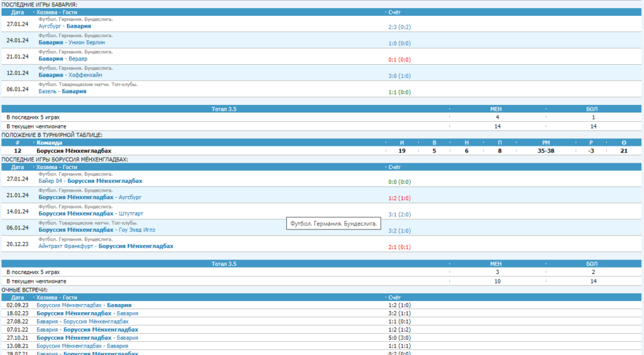Screen dimensions: 644x355
Task: Click score 2:3 (0:2) for Аугсбург match
Action: pyautogui.click(x=399, y=27)
